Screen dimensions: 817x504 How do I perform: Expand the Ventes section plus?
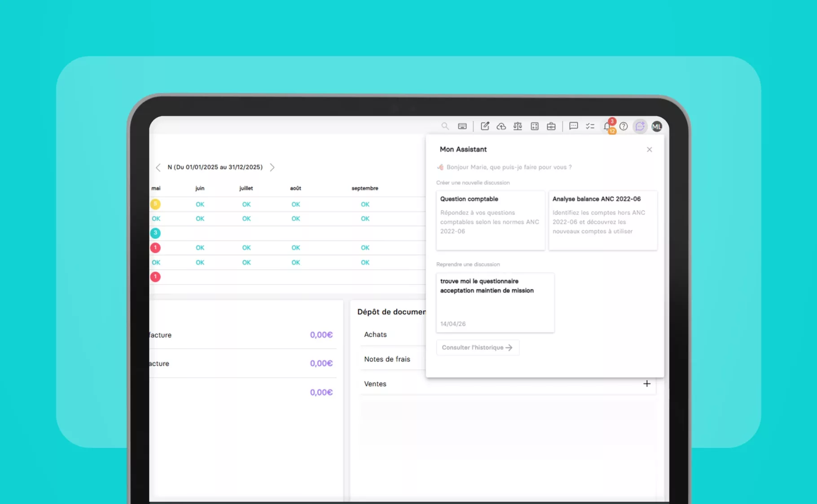click(647, 384)
